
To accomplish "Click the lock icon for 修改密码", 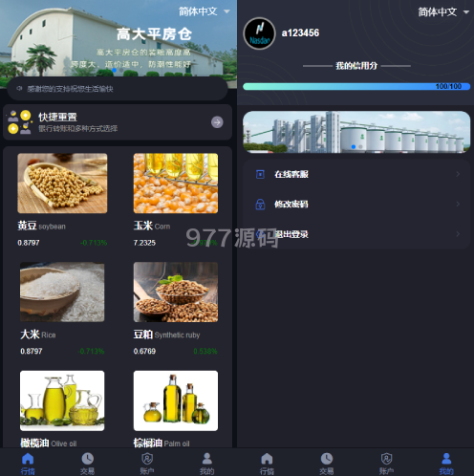I will 260,205.
